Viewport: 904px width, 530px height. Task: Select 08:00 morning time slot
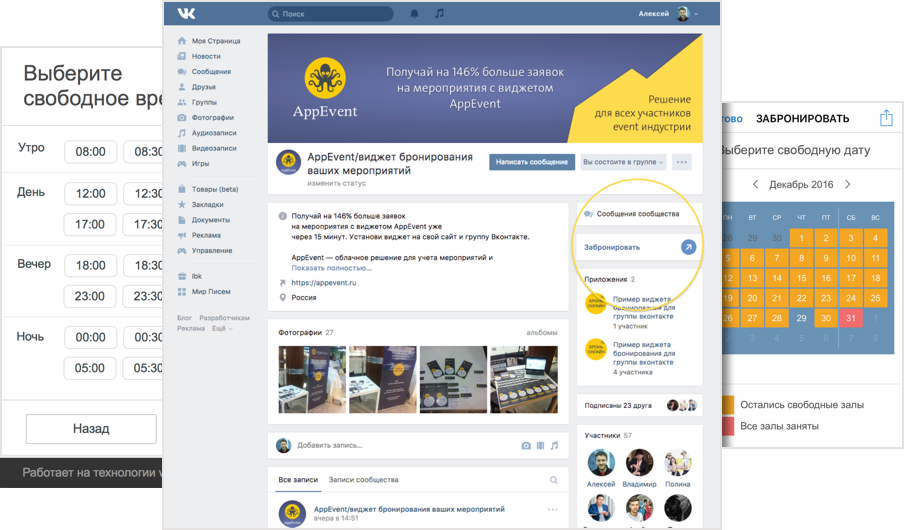pyautogui.click(x=91, y=152)
